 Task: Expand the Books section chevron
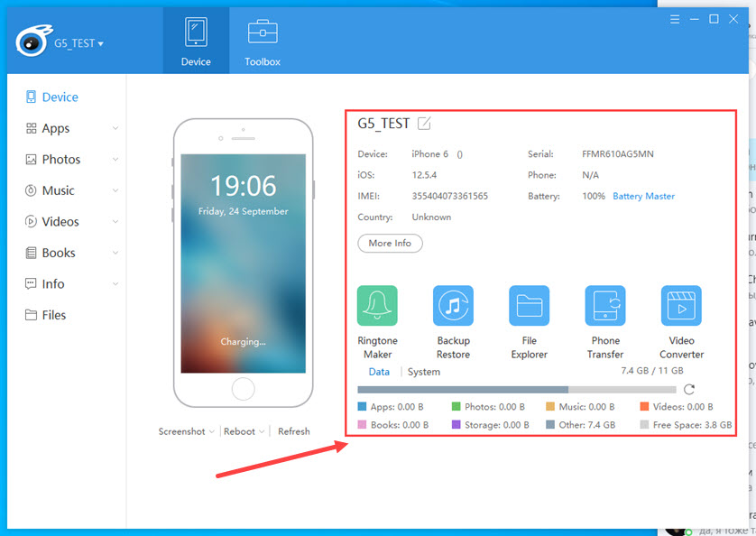(115, 253)
